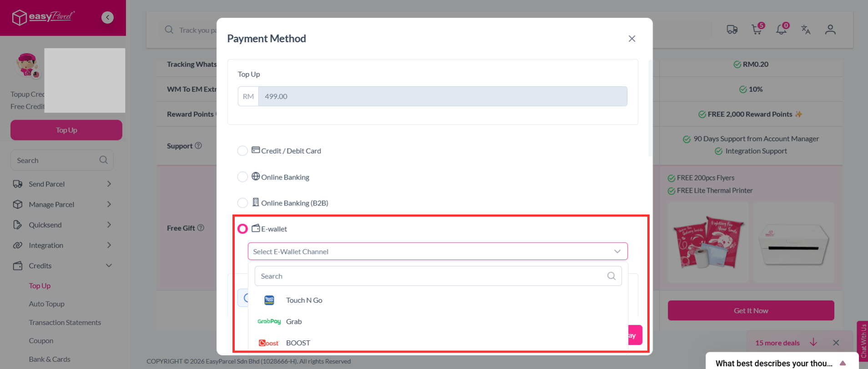Click the Get It Now button
Viewport: 868px width, 369px height.
[751, 310]
